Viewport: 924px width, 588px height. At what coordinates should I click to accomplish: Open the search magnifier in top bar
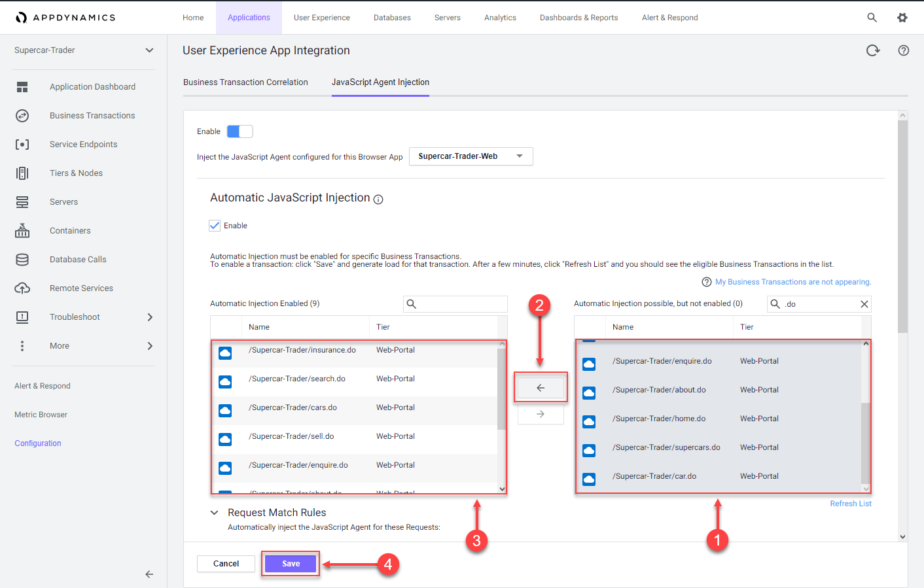pos(872,18)
